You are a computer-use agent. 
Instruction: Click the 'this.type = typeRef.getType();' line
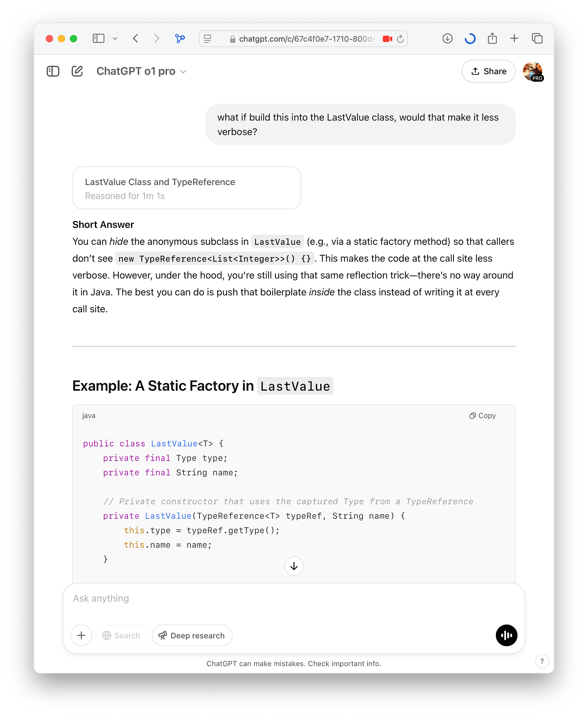202,531
